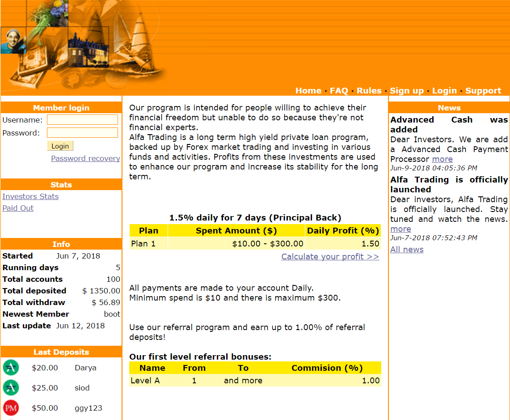
Task: Open the Paid Out stats link
Action: pyautogui.click(x=18, y=208)
